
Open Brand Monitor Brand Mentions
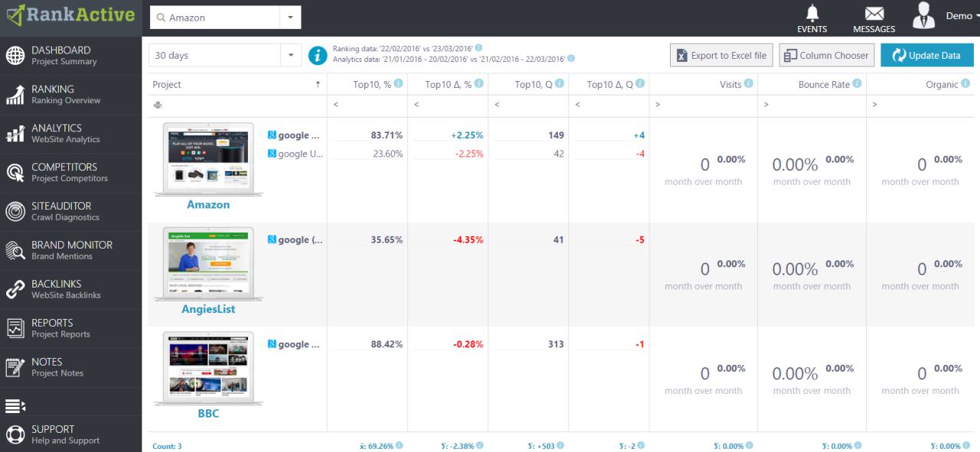[x=70, y=251]
